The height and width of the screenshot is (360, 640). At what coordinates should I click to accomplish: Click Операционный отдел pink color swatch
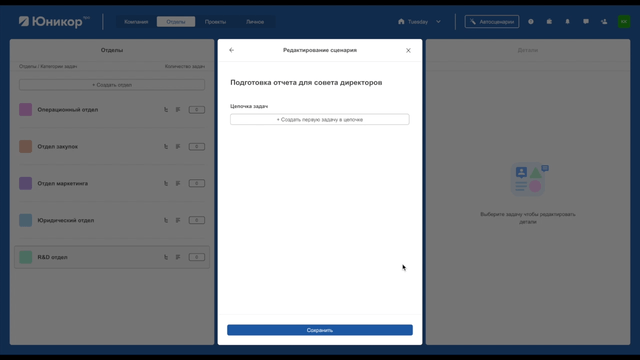pos(25,109)
